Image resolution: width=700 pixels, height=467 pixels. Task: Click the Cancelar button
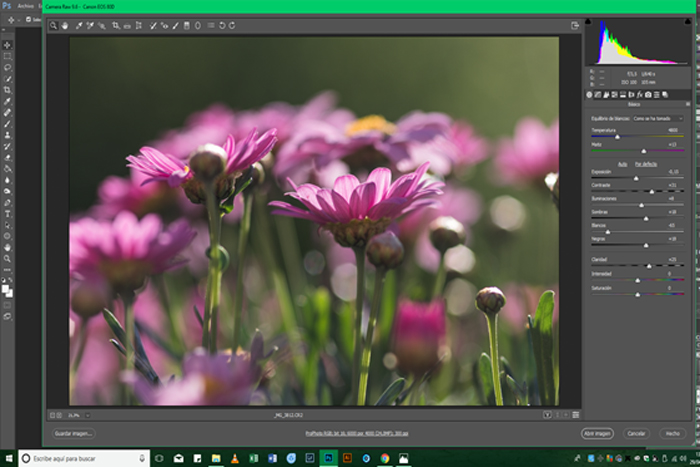pos(636,433)
